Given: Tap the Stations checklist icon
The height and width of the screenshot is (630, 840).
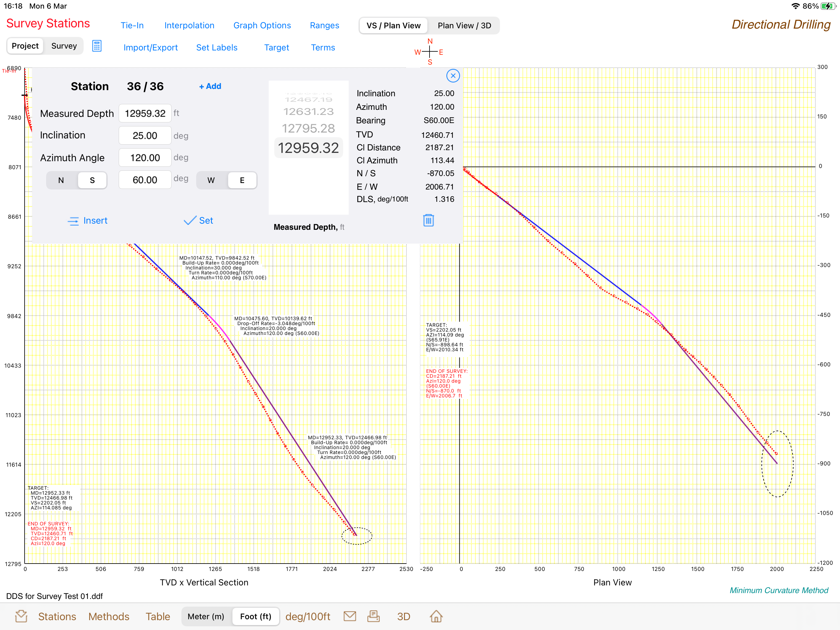Looking at the screenshot, I should tap(21, 616).
